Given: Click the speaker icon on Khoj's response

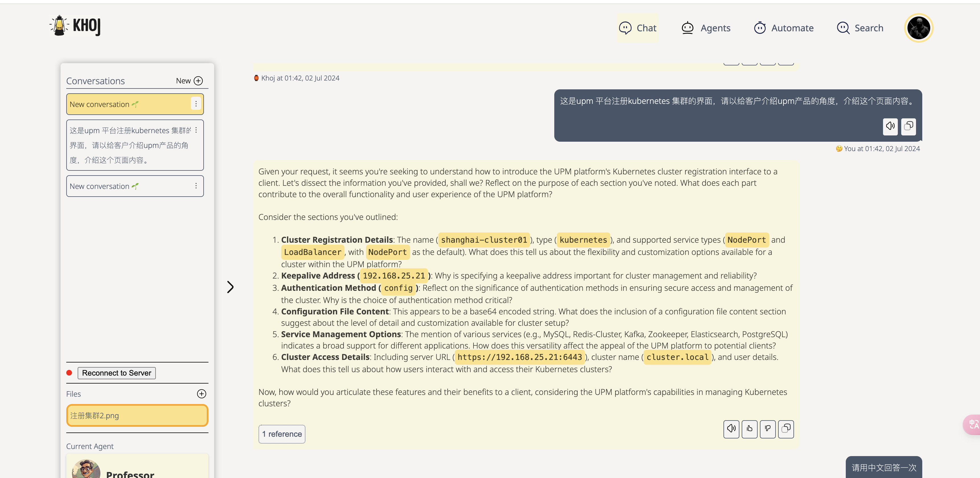Looking at the screenshot, I should (731, 429).
